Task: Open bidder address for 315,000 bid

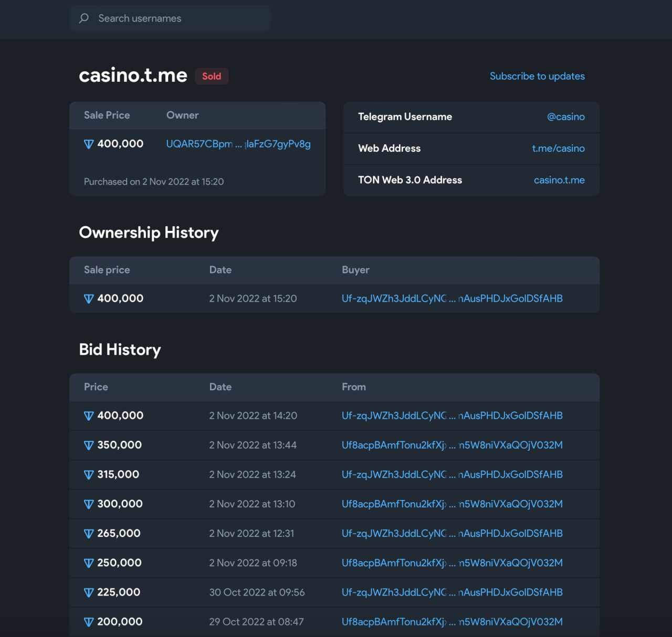Action: (452, 474)
